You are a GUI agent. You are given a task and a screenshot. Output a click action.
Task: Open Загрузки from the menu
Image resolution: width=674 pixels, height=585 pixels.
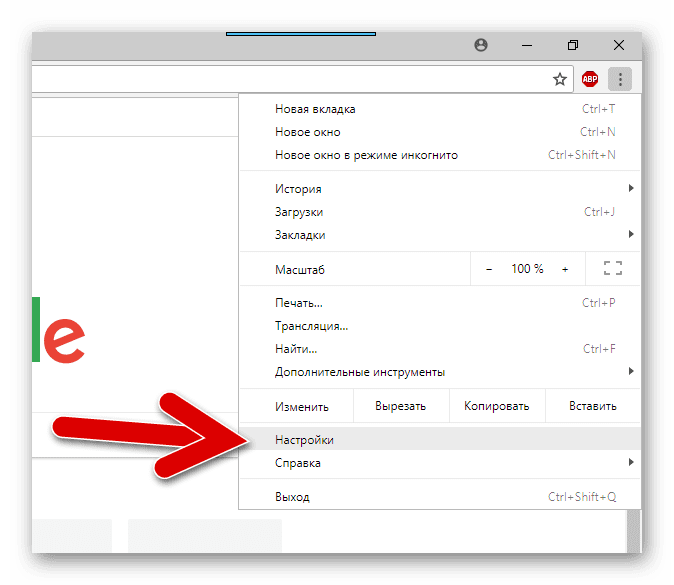tap(440, 212)
